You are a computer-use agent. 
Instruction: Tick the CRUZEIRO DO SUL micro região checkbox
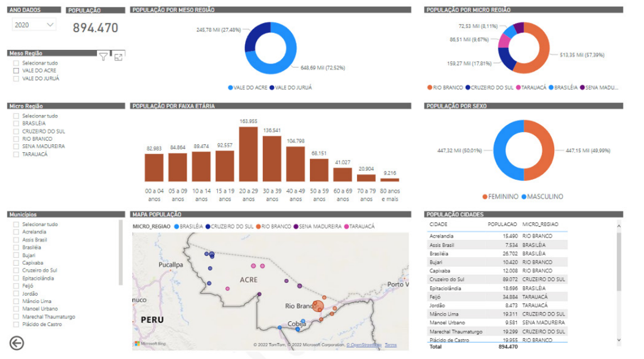(17, 131)
